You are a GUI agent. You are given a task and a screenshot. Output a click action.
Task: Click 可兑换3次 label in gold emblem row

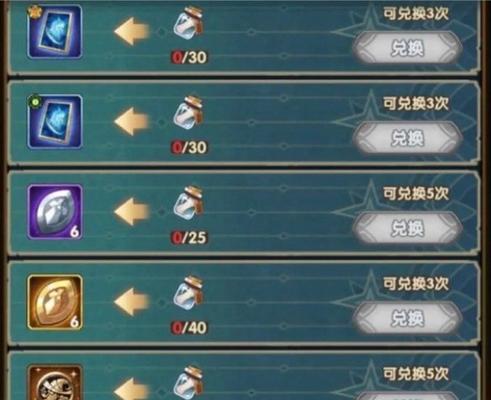pos(416,284)
